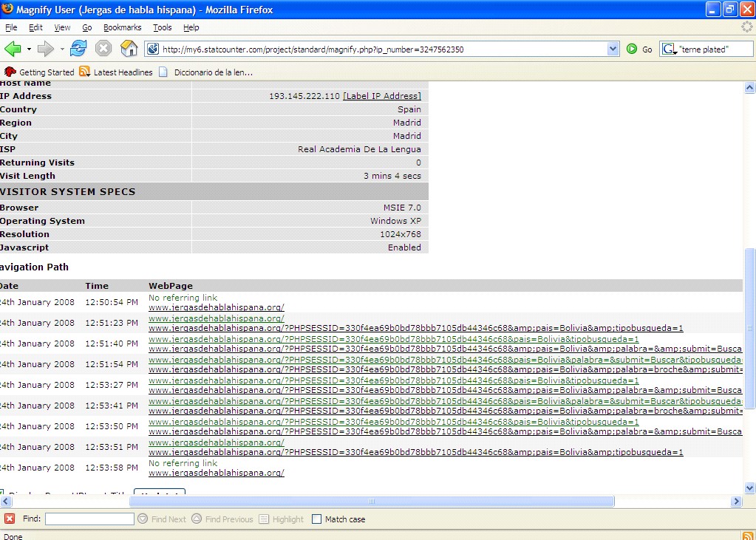Click the "WebPage" column header
Screen dimensions: 756x540
pos(171,285)
